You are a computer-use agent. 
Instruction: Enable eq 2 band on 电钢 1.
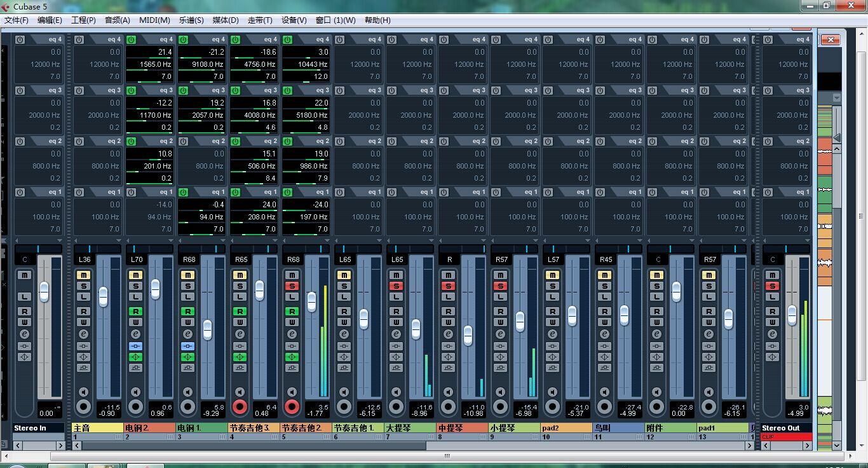coord(183,141)
